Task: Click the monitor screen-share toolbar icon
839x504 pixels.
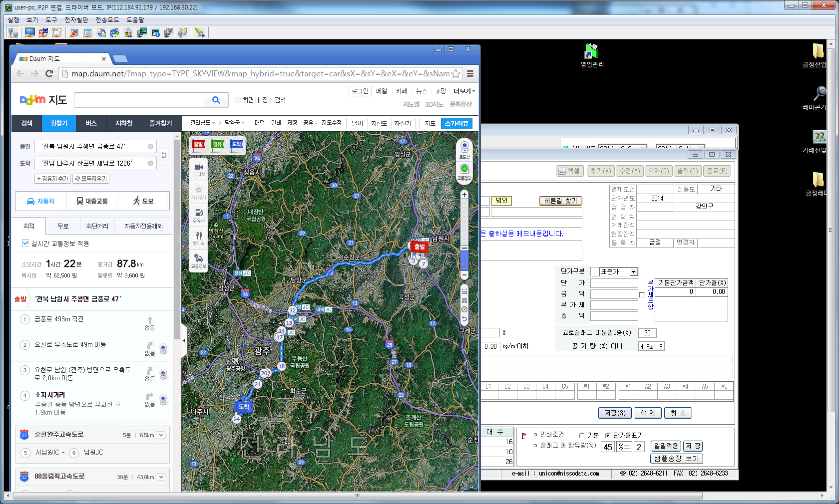Action: tap(30, 32)
